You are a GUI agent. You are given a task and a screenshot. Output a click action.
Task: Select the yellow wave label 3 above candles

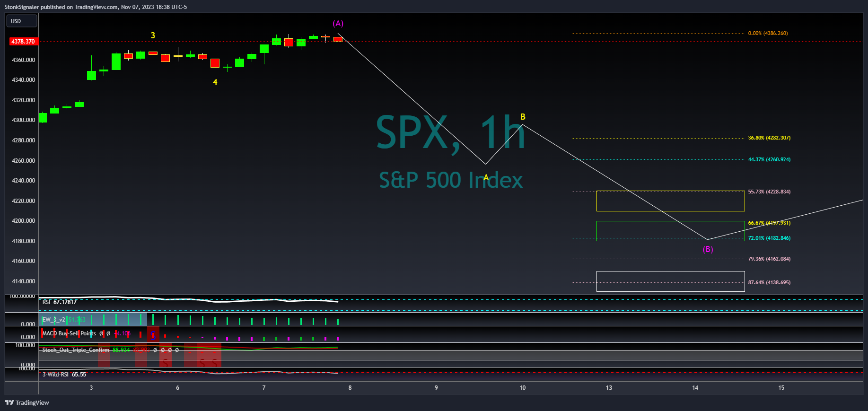(x=153, y=35)
